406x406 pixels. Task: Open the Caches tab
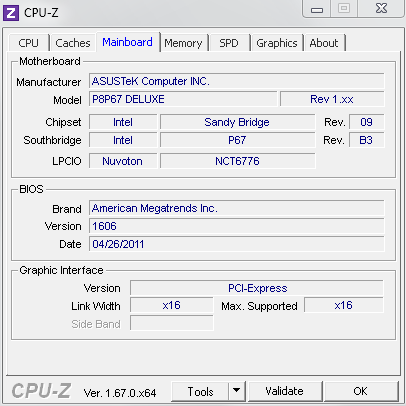[73, 43]
